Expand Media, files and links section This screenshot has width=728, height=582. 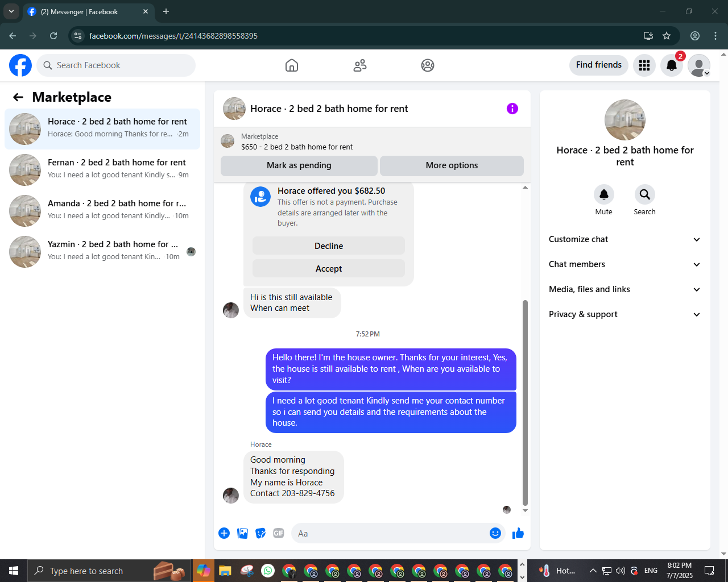pos(624,289)
